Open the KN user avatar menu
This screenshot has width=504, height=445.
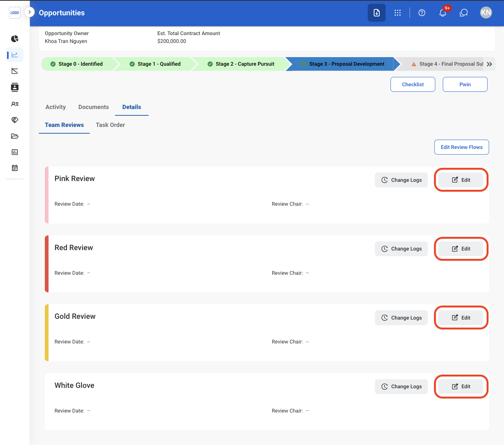486,13
